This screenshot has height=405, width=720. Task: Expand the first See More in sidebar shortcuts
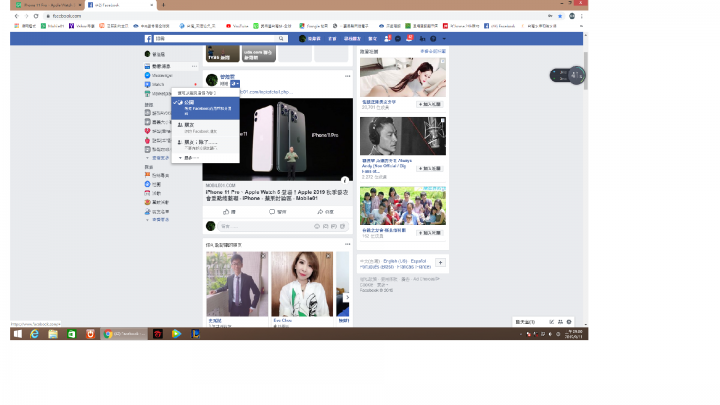point(158,158)
